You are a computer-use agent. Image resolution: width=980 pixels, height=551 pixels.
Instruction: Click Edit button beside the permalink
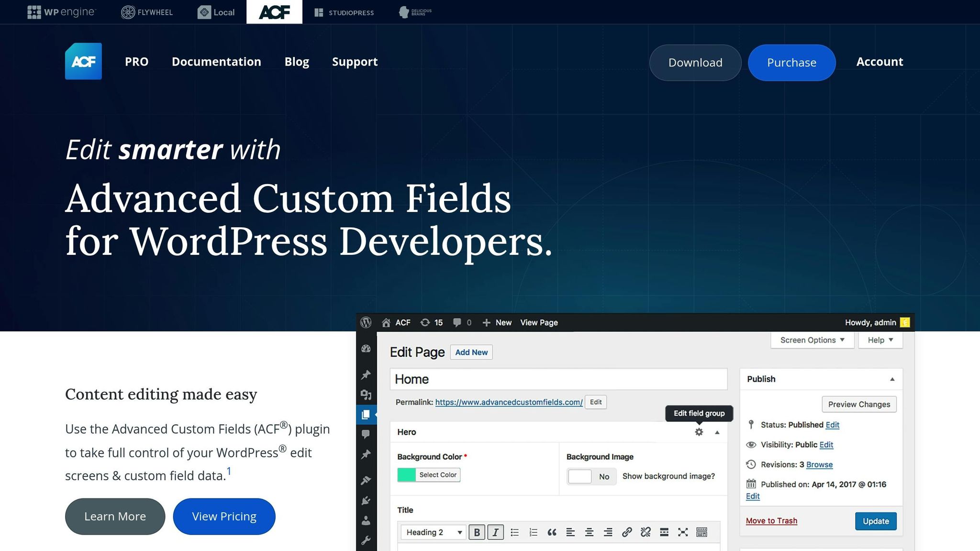596,402
